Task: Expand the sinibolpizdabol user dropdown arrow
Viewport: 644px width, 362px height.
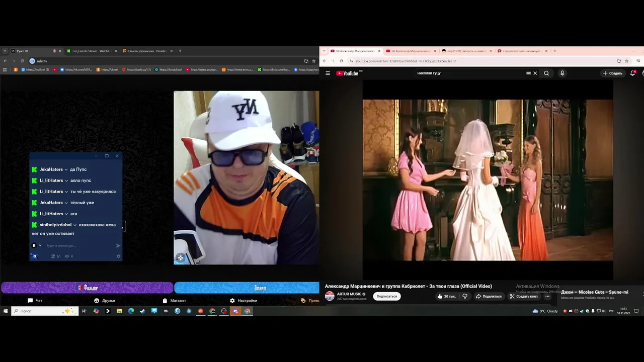Action: (75, 225)
